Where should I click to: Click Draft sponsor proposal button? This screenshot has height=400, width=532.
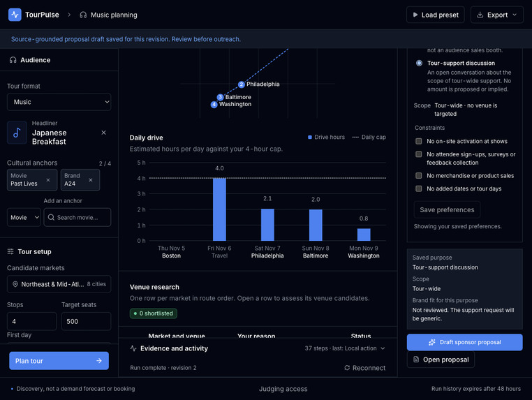464,342
